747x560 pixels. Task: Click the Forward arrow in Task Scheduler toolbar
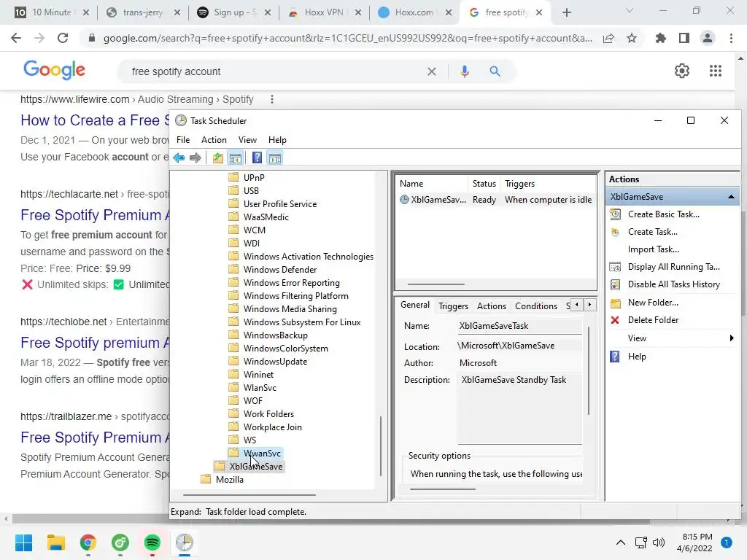pos(196,157)
